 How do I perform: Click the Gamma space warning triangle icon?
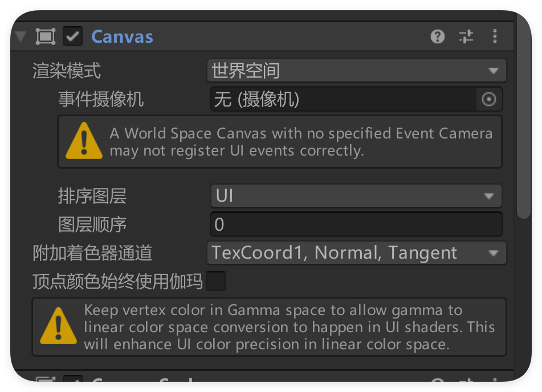(x=59, y=326)
